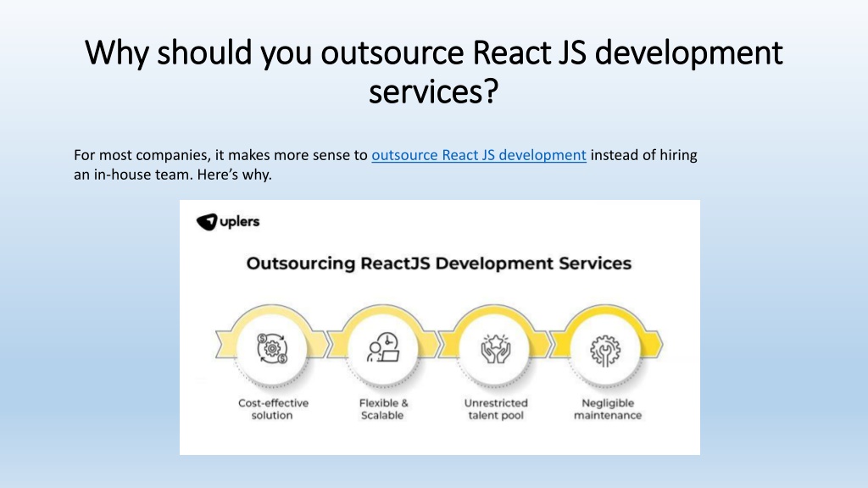The width and height of the screenshot is (868, 488).
Task: Click the text "an in-house team. Here's why."
Action: click(173, 175)
